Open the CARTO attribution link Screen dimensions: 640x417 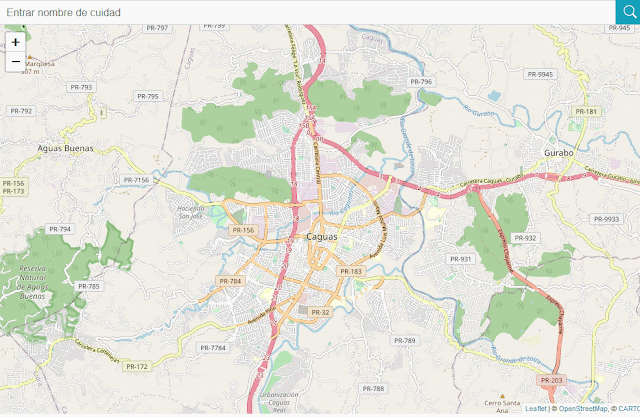pyautogui.click(x=629, y=408)
